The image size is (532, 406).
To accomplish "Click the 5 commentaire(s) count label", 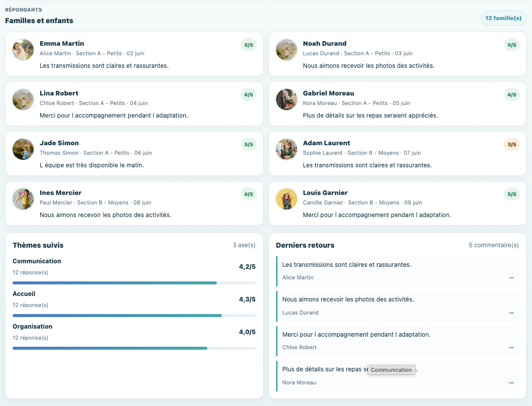I will click(494, 245).
